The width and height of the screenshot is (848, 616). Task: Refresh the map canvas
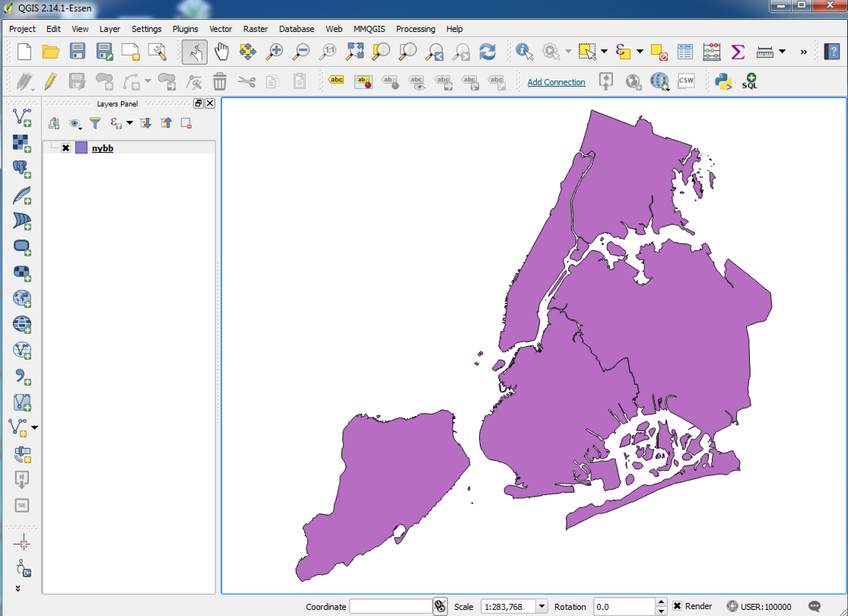pos(488,52)
